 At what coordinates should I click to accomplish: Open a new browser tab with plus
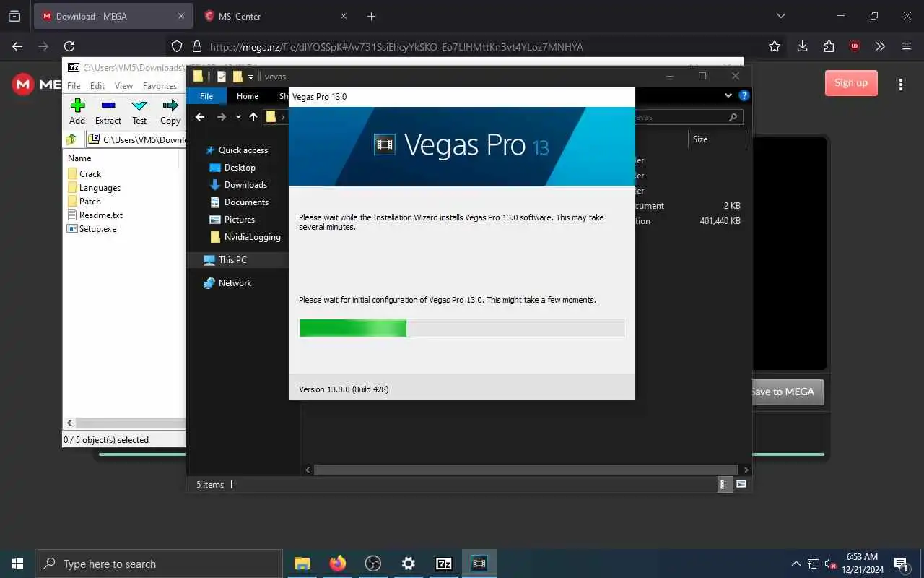(371, 16)
